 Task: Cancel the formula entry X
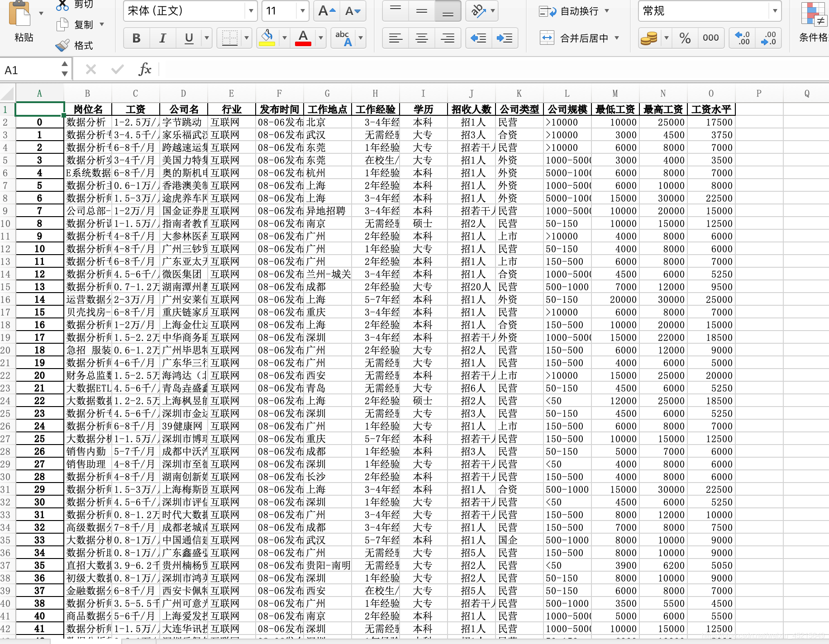tap(91, 69)
